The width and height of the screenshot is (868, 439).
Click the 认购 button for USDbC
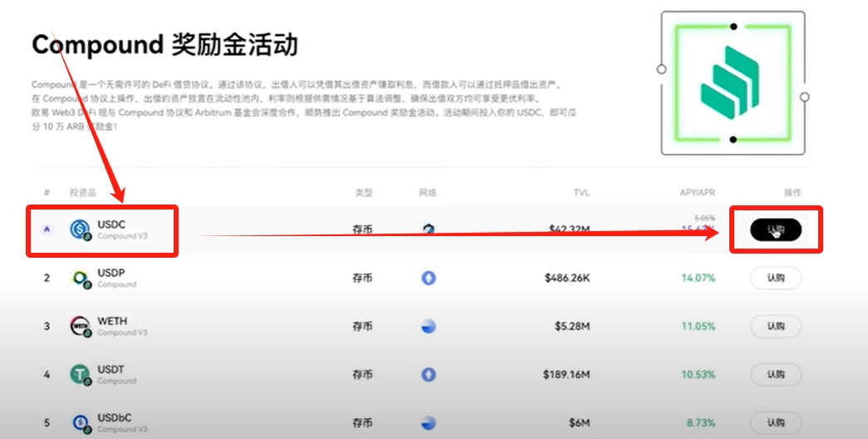click(776, 423)
